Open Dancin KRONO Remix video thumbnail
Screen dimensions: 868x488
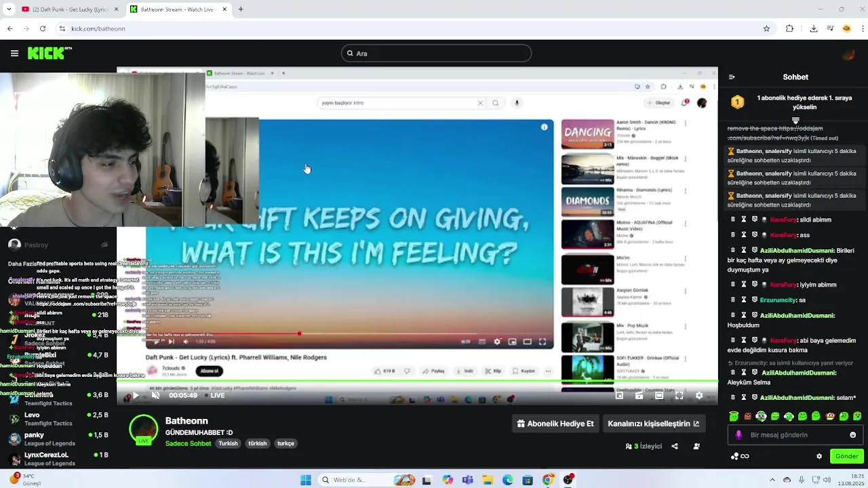coord(587,134)
